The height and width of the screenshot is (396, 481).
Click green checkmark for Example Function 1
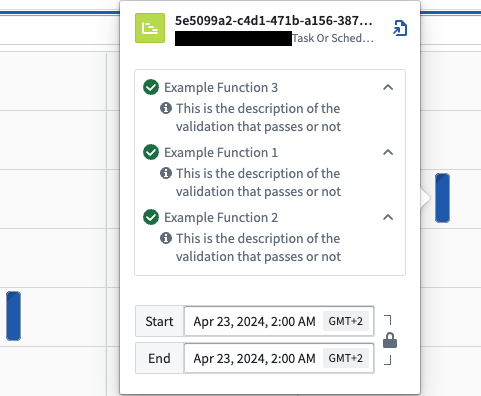click(x=151, y=152)
